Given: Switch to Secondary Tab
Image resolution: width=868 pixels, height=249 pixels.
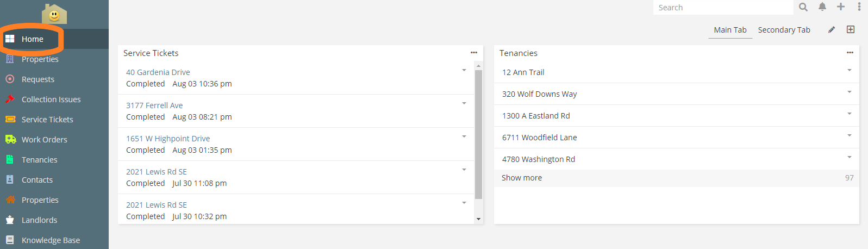Looking at the screenshot, I should pyautogui.click(x=784, y=30).
